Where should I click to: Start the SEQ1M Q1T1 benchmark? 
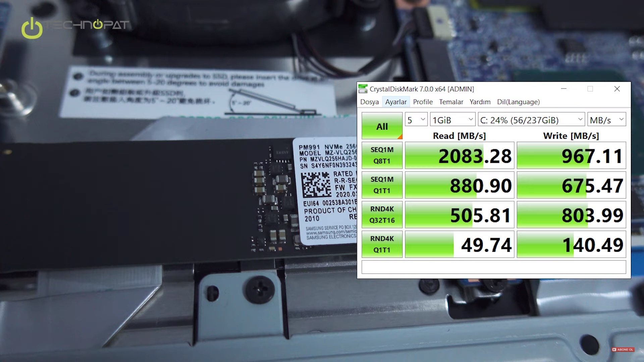click(x=382, y=185)
